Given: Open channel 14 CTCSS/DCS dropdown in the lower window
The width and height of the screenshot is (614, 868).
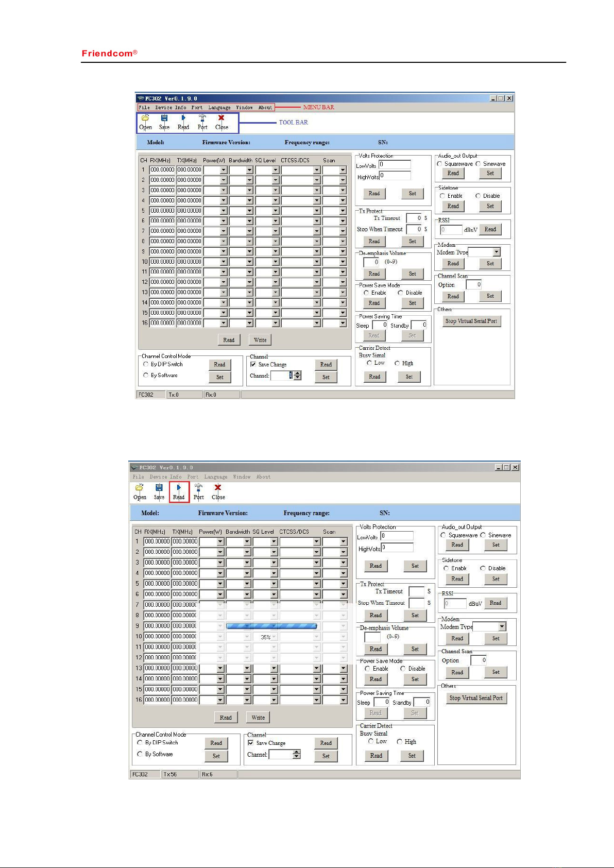Looking at the screenshot, I should point(317,679).
